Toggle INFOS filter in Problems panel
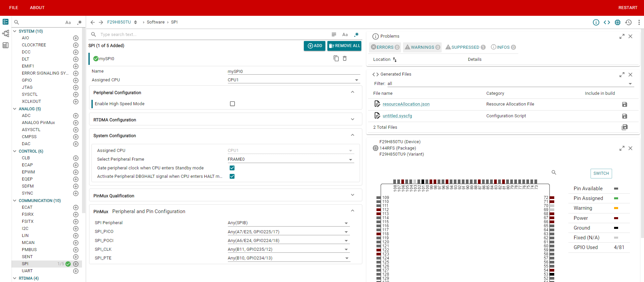The width and height of the screenshot is (644, 282). [503, 47]
